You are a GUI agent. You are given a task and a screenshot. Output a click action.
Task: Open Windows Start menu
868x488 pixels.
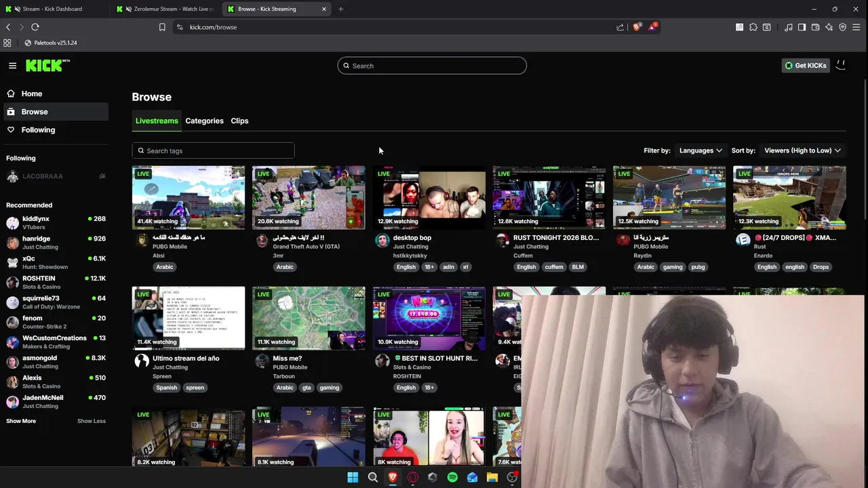point(353,477)
